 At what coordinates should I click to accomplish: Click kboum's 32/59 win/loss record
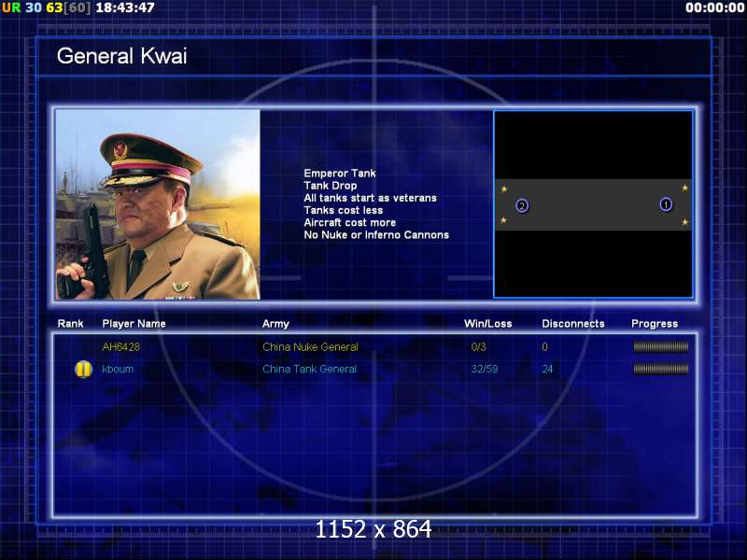(485, 369)
